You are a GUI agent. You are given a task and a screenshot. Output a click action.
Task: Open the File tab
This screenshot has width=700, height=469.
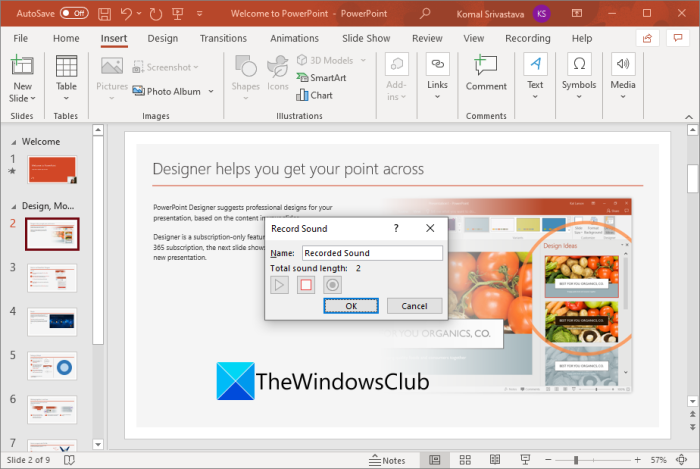point(21,38)
